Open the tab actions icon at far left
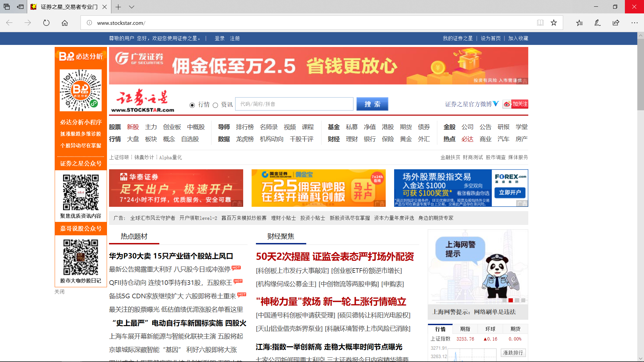This screenshot has width=644, height=362. [7, 7]
